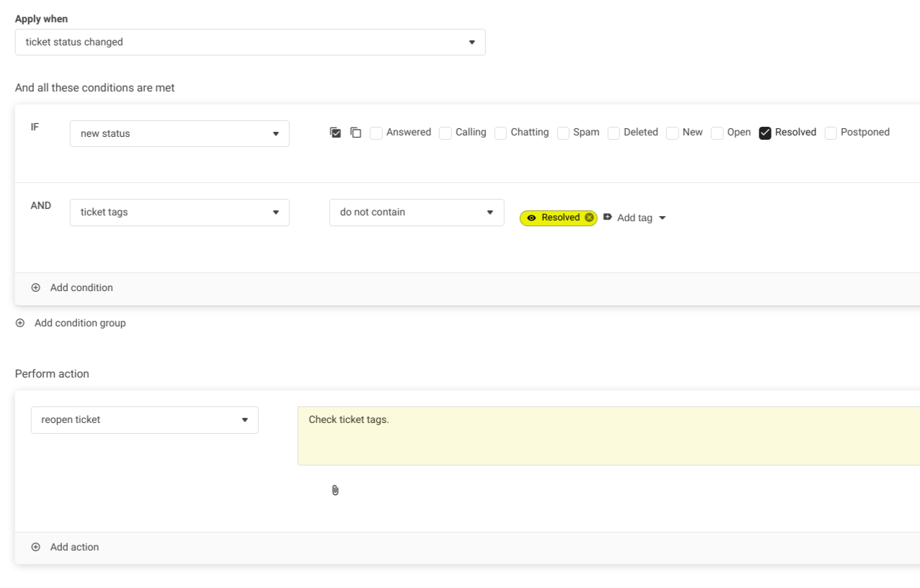Tick the Spam status checkbox
The width and height of the screenshot is (920, 588).
563,133
